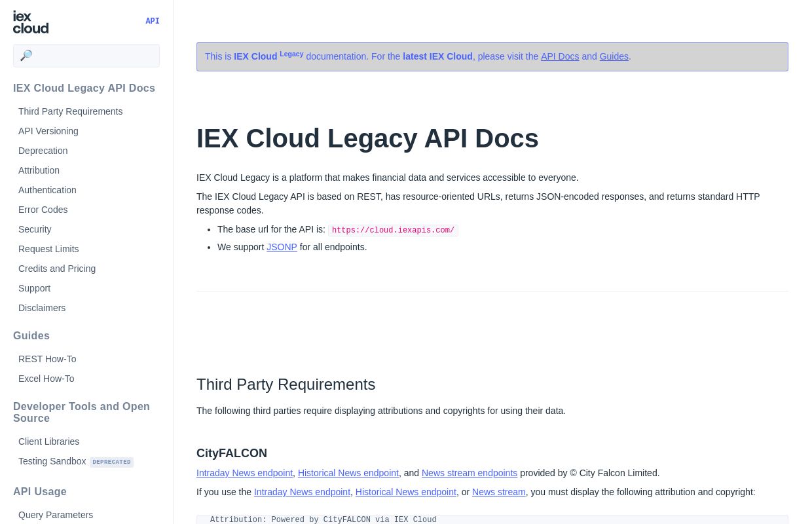The width and height of the screenshot is (812, 524).
Task: Open the Error Codes sidebar item
Action: (43, 210)
